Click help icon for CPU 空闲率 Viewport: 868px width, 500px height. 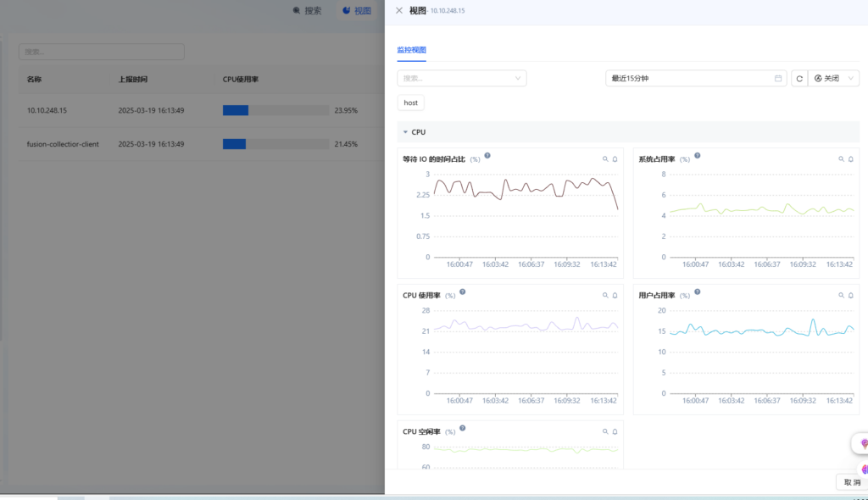pyautogui.click(x=462, y=428)
